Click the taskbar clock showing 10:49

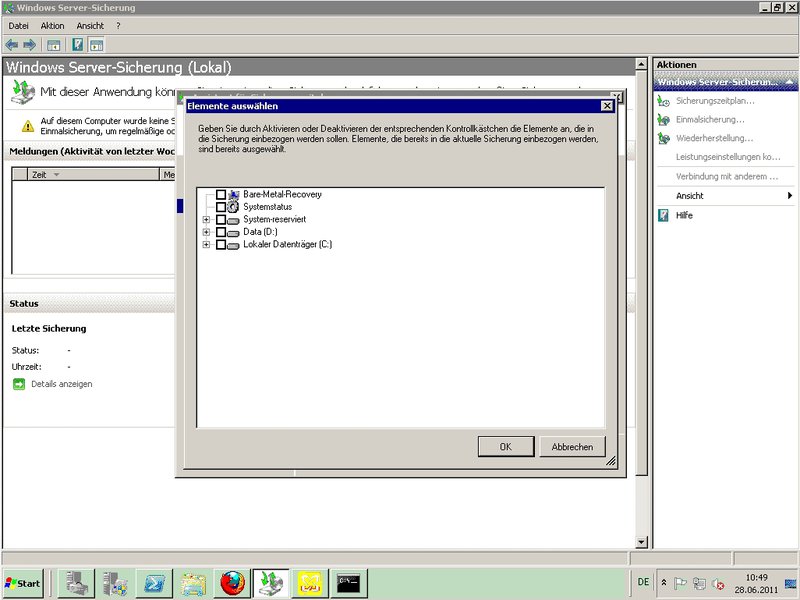point(756,583)
